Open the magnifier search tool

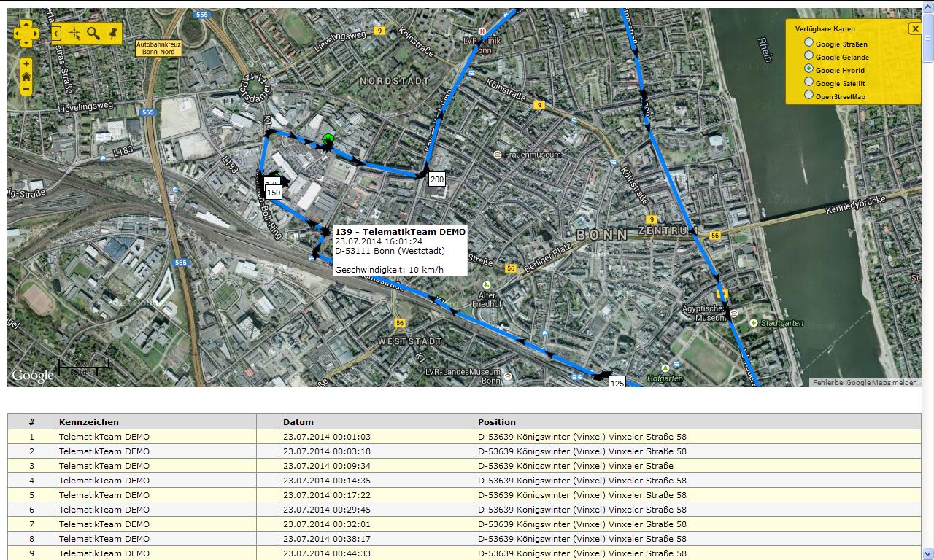click(x=93, y=33)
